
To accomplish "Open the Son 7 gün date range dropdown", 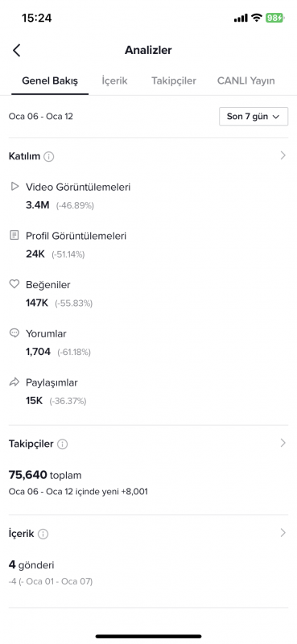I will pyautogui.click(x=254, y=116).
